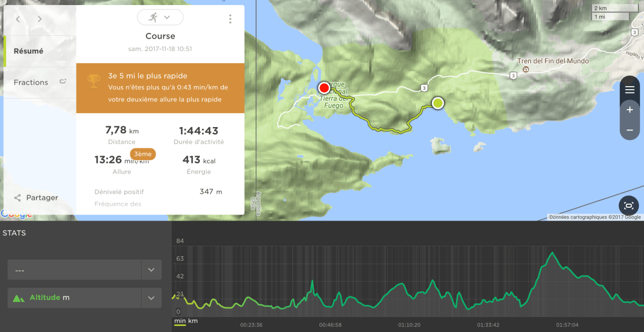
Task: Click the share icon beside Partager
Action: (17, 198)
